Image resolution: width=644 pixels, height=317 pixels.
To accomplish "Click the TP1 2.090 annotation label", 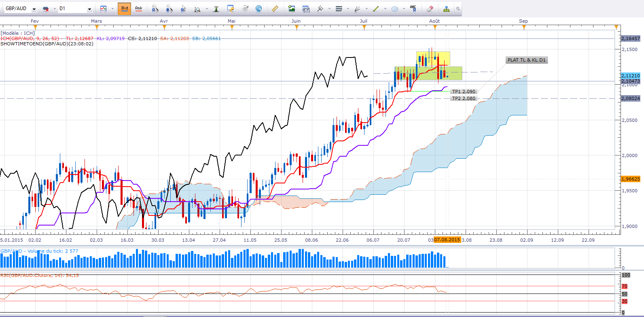I will [x=464, y=91].
